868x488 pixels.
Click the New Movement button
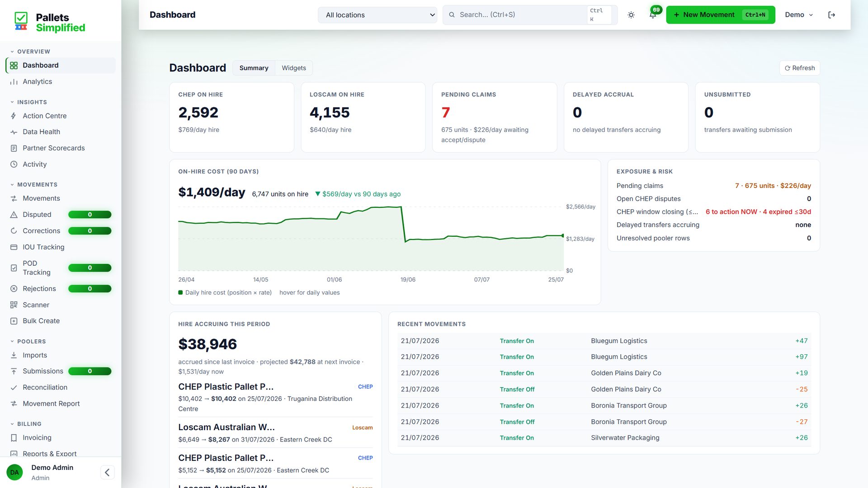721,15
